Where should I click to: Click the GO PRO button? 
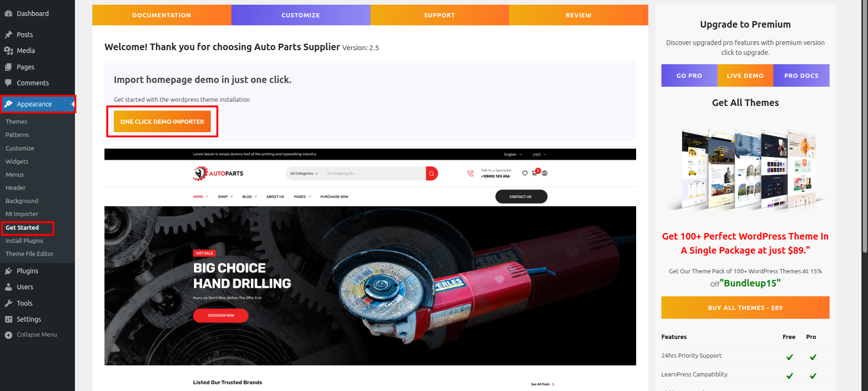click(689, 75)
